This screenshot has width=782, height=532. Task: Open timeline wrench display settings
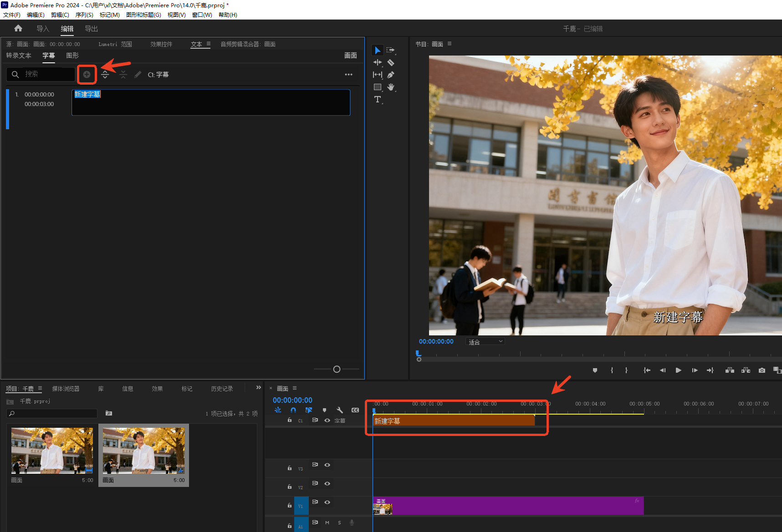(x=340, y=410)
